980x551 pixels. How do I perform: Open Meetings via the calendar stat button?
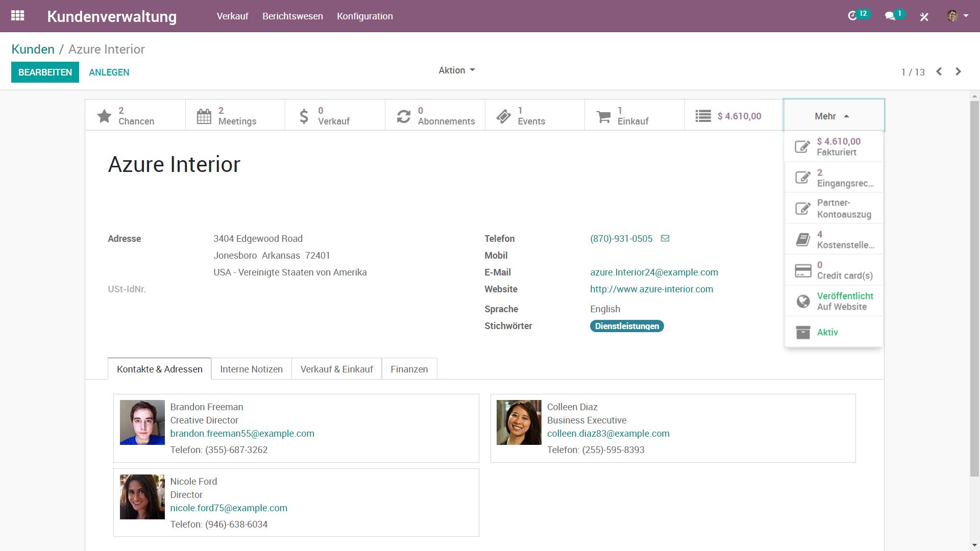(235, 116)
